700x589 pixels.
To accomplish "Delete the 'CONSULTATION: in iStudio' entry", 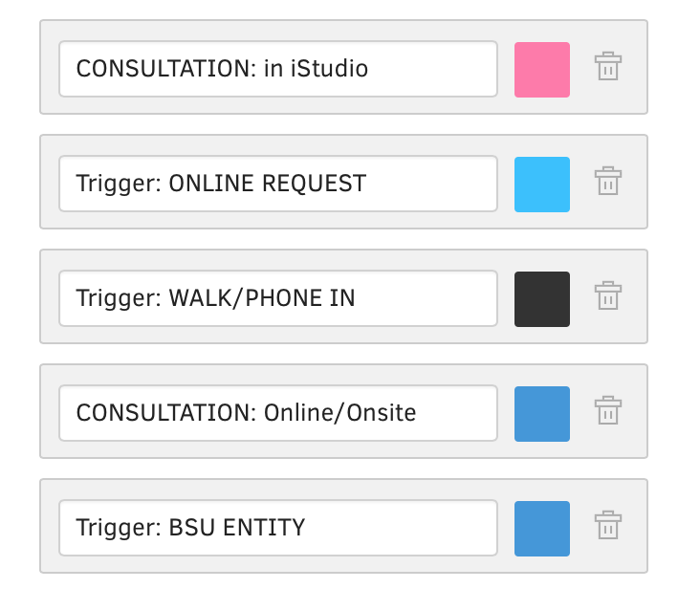I will click(608, 67).
